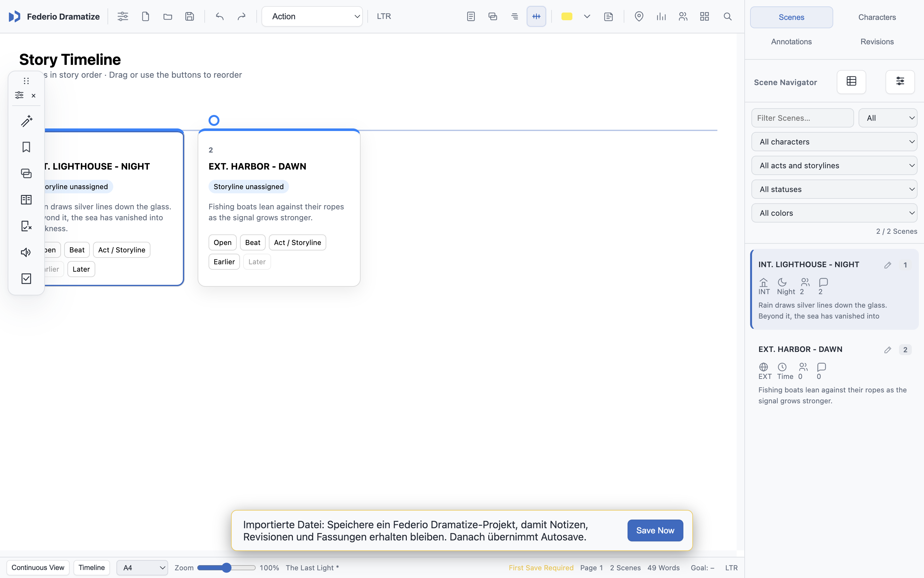
Task: Redo the last action
Action: [x=242, y=16]
